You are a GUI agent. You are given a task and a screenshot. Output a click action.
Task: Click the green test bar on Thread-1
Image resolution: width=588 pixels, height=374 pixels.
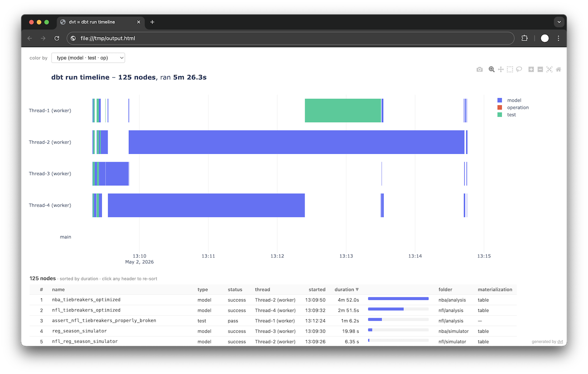point(343,110)
